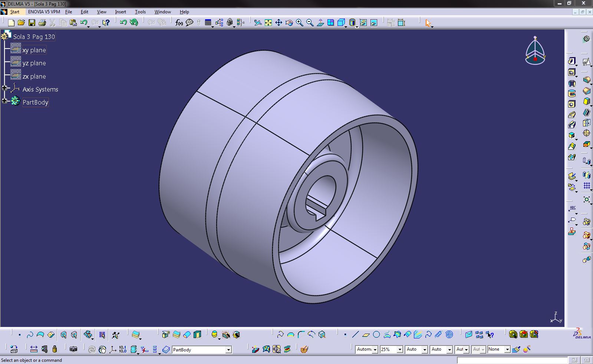Click the Update All icon beside undo

pos(134,23)
